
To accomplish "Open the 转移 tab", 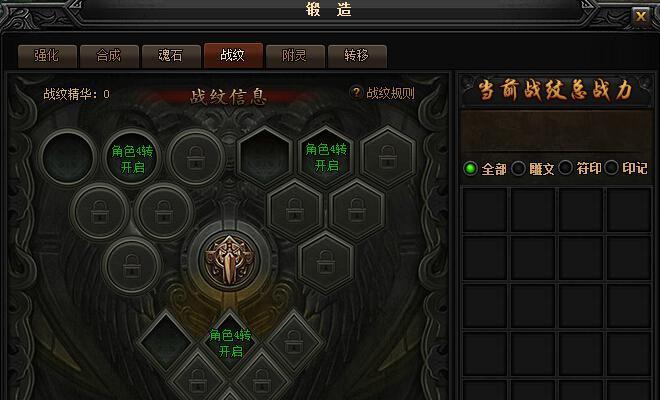I will (x=357, y=56).
